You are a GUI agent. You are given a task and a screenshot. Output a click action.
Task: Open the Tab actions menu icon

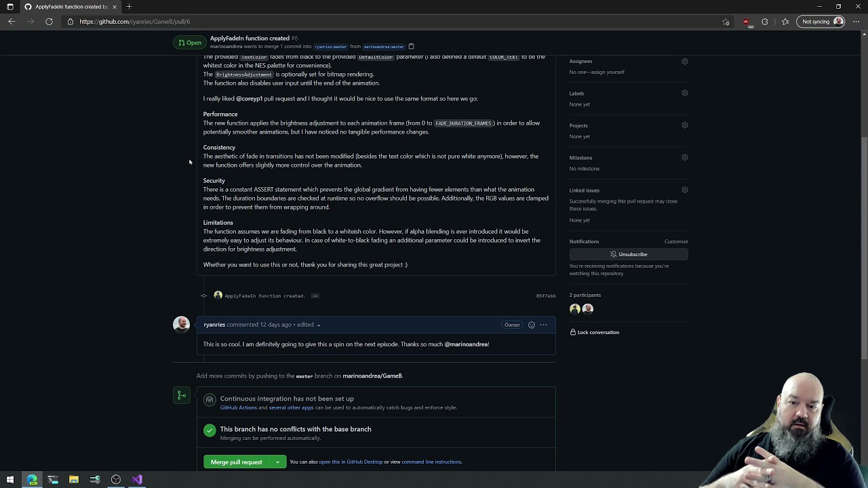[9, 7]
